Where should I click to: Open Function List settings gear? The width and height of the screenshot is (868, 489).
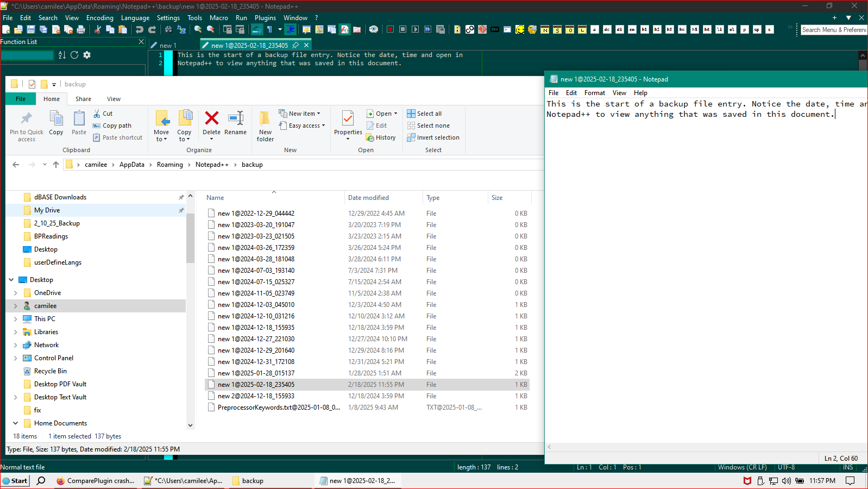click(87, 55)
